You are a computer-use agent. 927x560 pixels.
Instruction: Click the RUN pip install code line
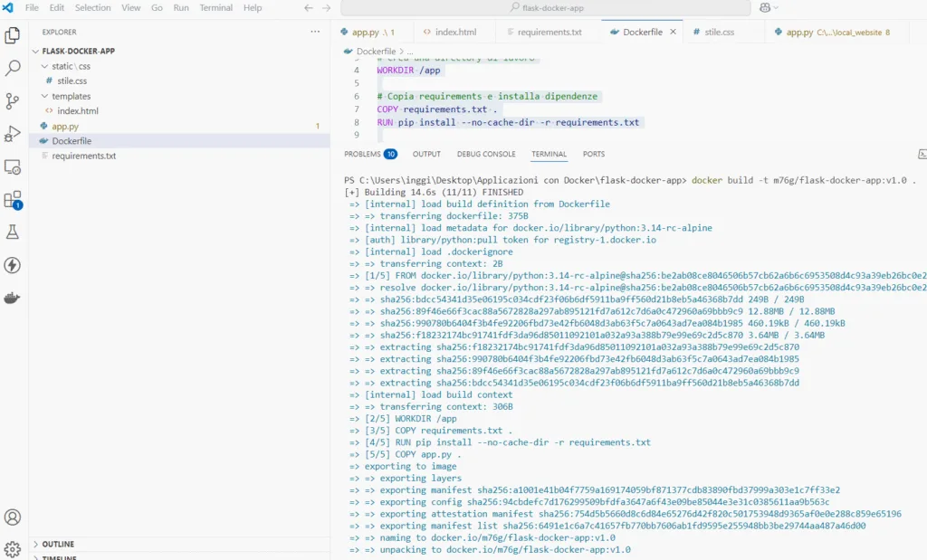(x=509, y=122)
